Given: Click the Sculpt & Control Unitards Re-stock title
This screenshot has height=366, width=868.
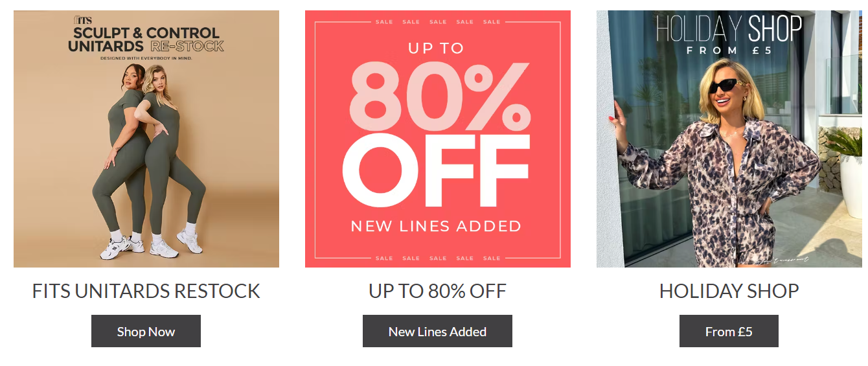Looking at the screenshot, I should pos(146,39).
